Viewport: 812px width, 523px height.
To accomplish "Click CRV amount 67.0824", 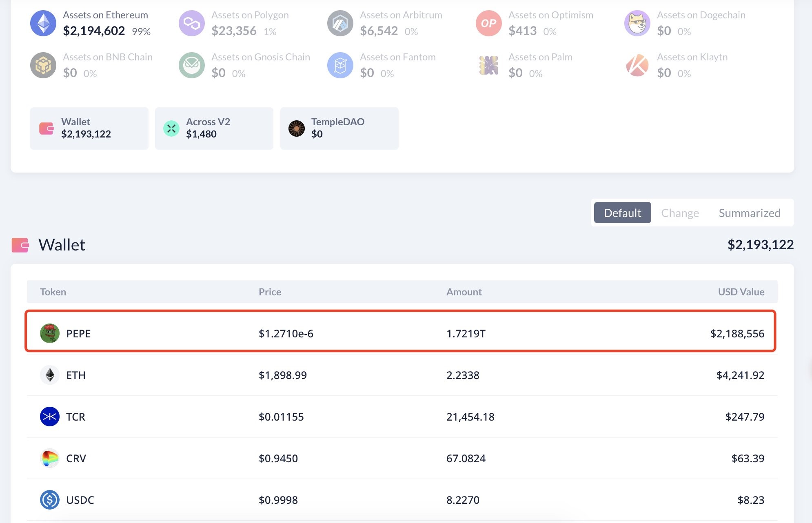I will (x=466, y=458).
